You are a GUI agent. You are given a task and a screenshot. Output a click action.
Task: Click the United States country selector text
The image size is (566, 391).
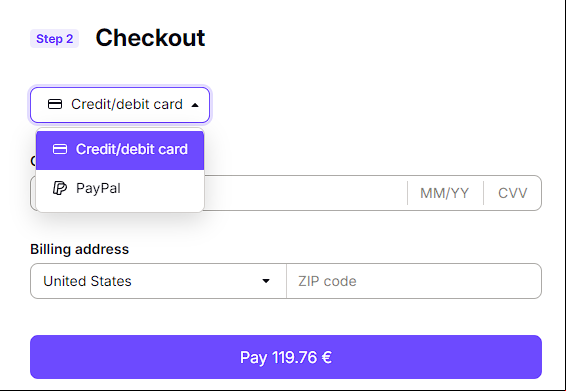tap(87, 281)
